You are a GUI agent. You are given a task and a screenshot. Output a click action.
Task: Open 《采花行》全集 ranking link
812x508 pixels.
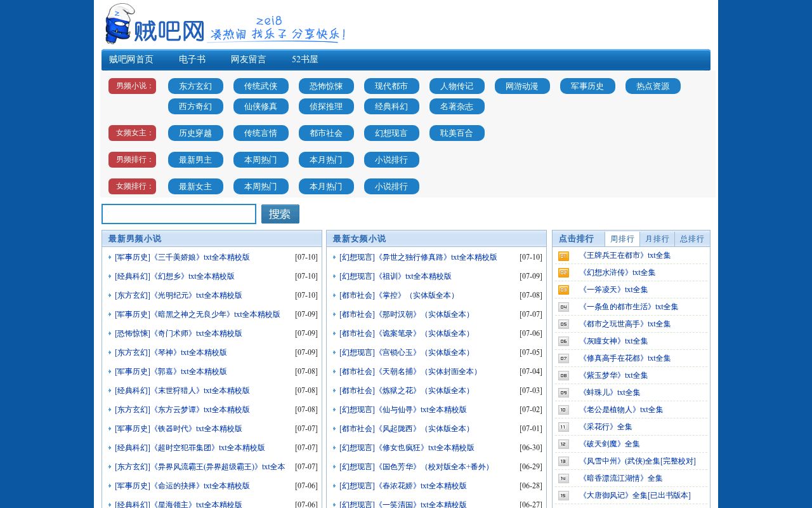coord(606,427)
